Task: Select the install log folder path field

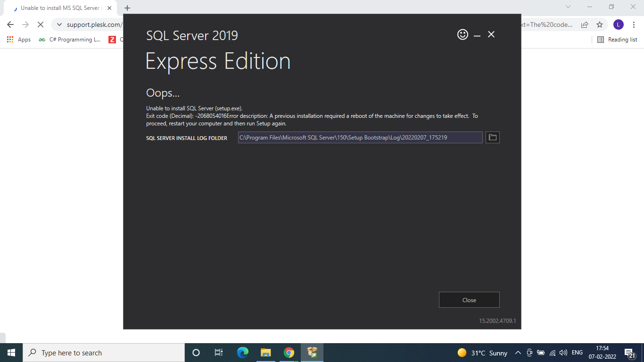Action: pos(360,137)
